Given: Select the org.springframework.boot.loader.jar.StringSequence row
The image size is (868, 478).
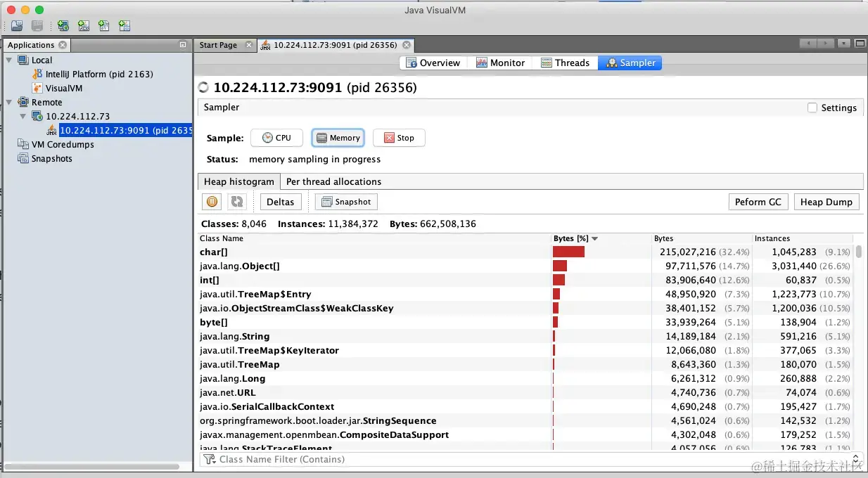Looking at the screenshot, I should click(526, 420).
